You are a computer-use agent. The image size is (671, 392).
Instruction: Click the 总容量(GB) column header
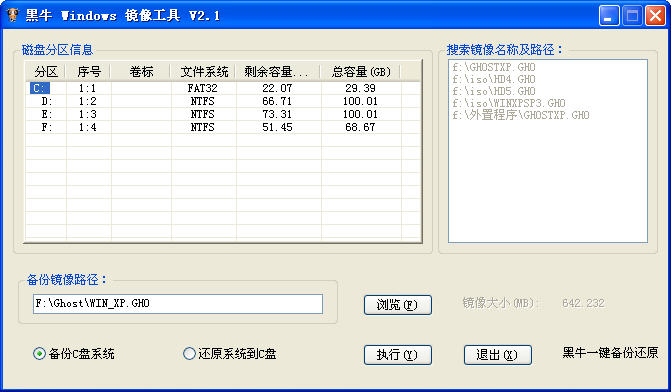tap(361, 71)
